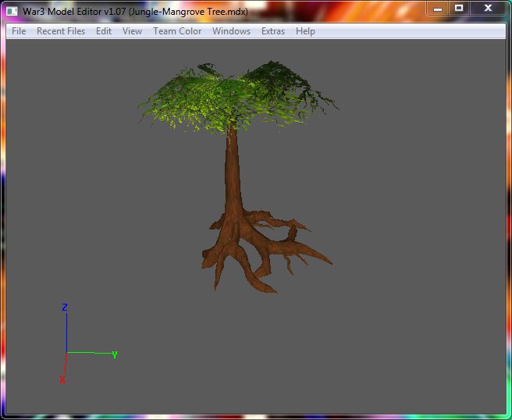Open the Windows menu
Screen dimensions: 512x420
[x=231, y=31]
